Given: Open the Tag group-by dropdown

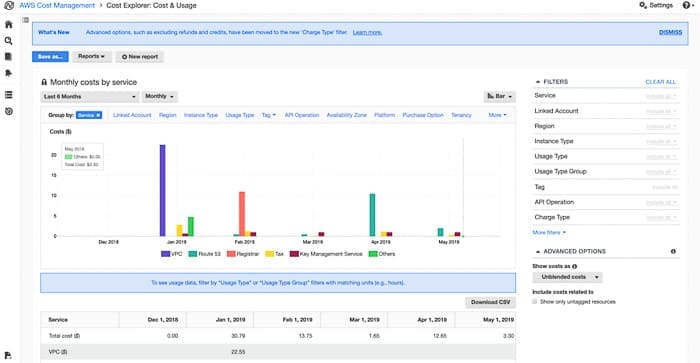Looking at the screenshot, I should [269, 115].
